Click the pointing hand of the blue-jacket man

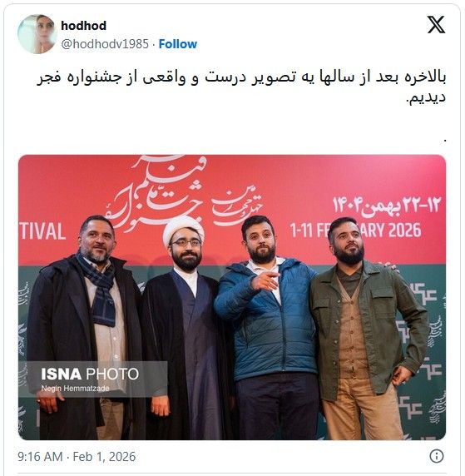pyautogui.click(x=265, y=280)
